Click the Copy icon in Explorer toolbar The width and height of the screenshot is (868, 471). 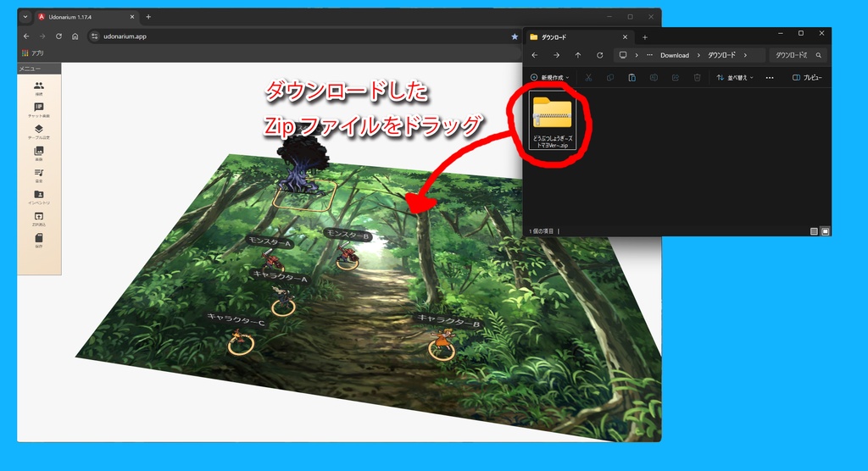coord(610,77)
